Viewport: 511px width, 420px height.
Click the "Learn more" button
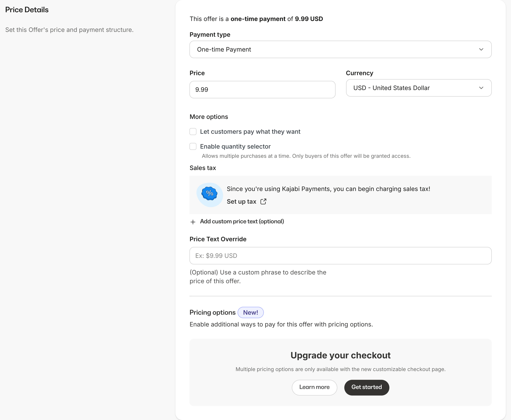(314, 387)
